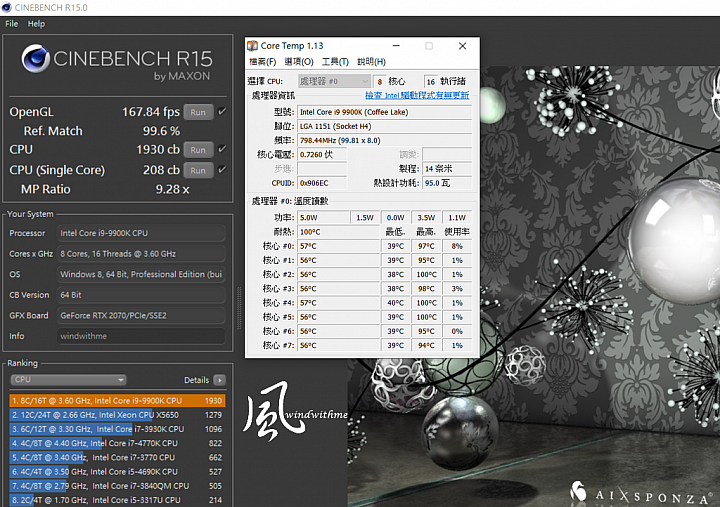Select ranking entry Intel Core i7-4770K CPU

(x=117, y=443)
